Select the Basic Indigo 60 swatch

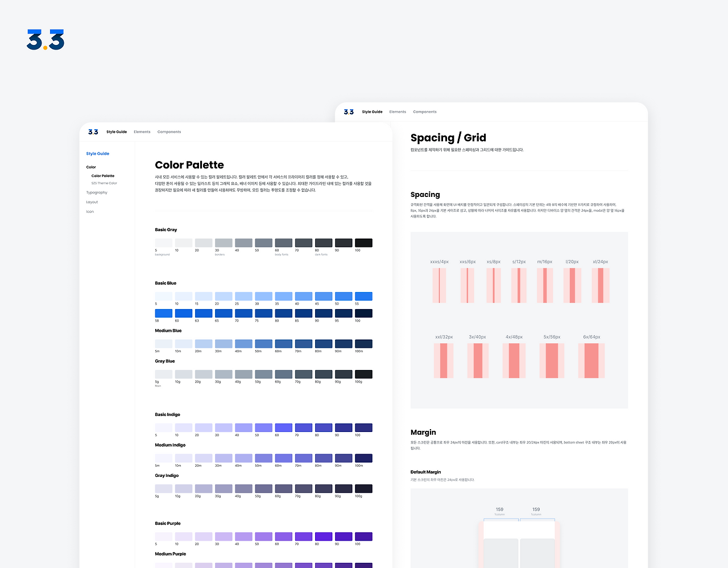pyautogui.click(x=283, y=428)
